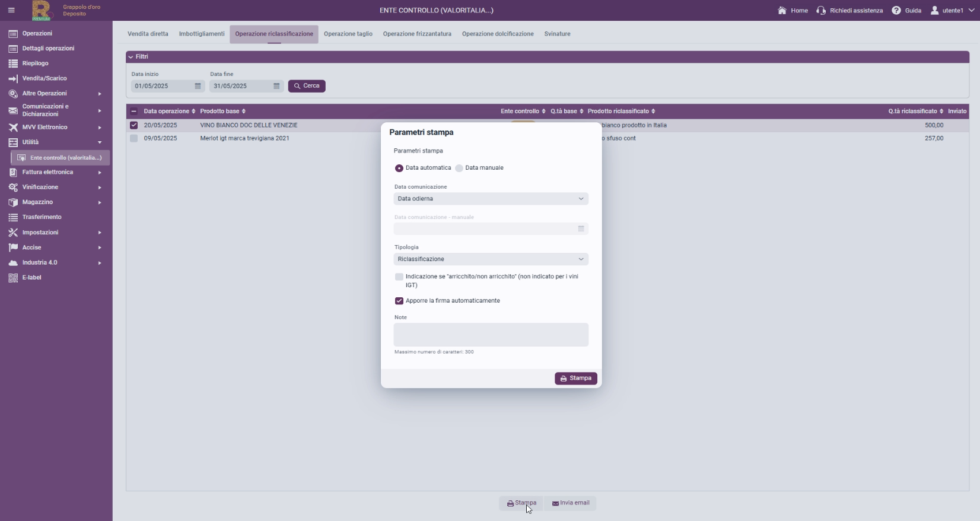Click the E-label QR code icon

13,278
